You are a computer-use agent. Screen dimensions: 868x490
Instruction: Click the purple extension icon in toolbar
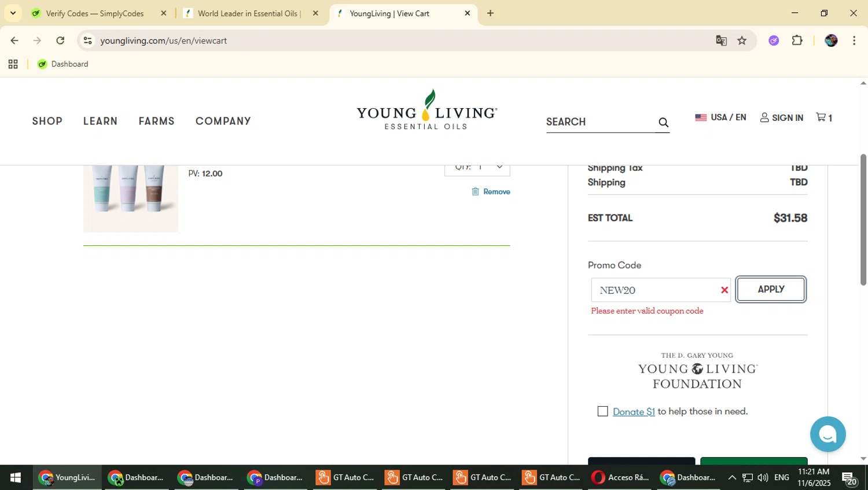click(x=774, y=40)
